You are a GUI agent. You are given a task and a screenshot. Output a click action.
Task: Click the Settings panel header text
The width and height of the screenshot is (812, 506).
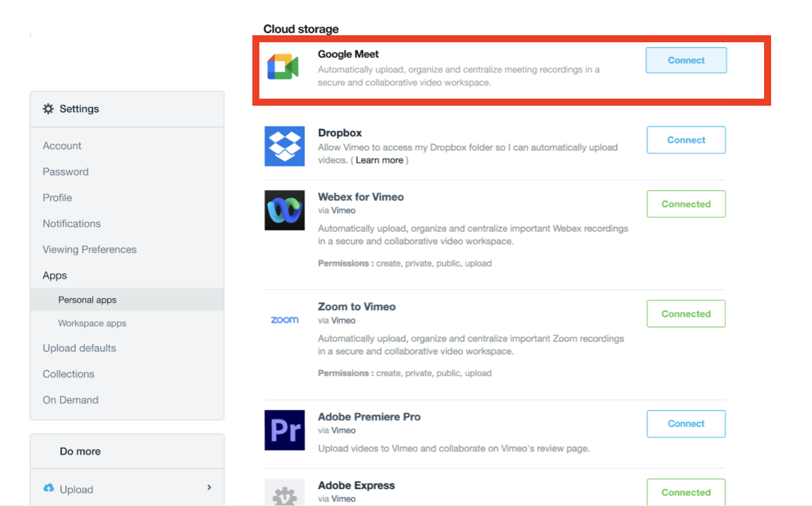pos(79,109)
